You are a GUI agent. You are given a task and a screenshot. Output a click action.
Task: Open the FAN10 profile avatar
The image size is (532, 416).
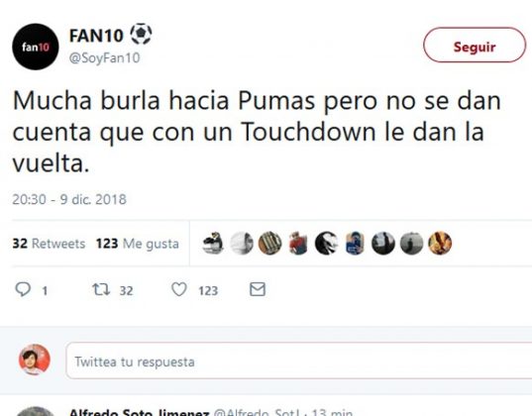tap(36, 47)
